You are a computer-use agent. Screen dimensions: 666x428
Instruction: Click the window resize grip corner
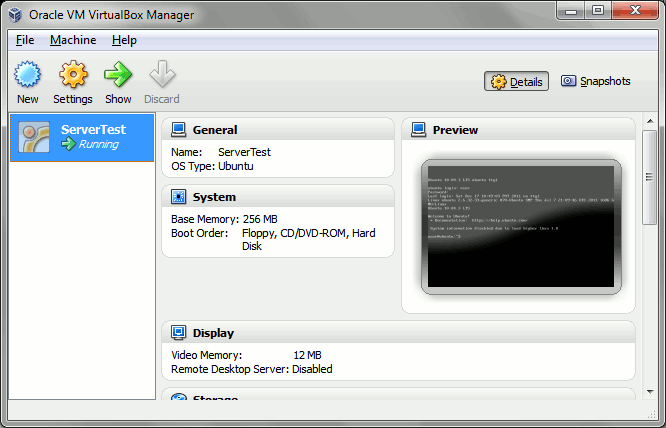point(652,414)
